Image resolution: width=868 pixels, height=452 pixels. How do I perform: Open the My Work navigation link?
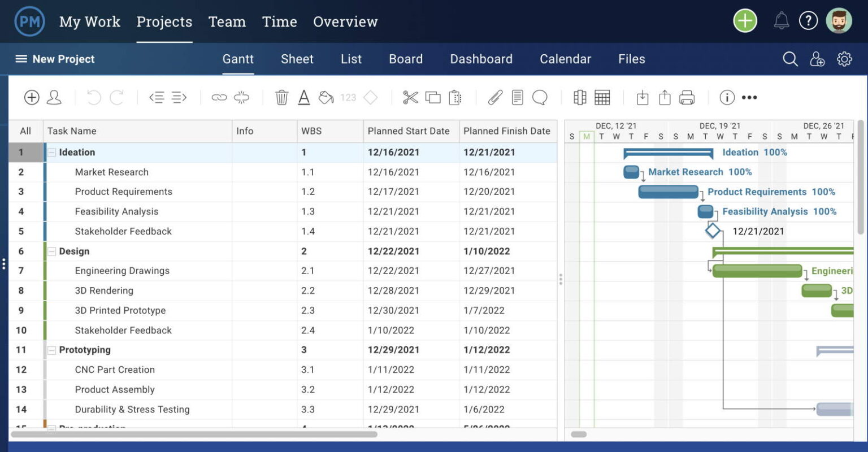pyautogui.click(x=89, y=21)
